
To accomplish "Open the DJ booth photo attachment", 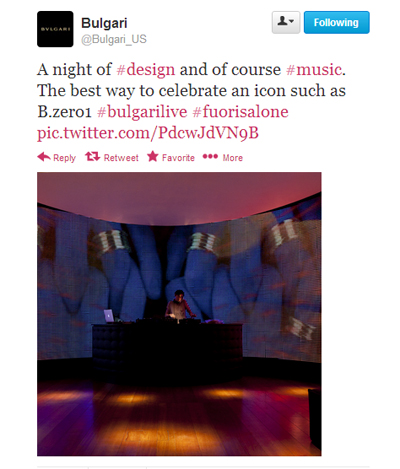I will (179, 314).
